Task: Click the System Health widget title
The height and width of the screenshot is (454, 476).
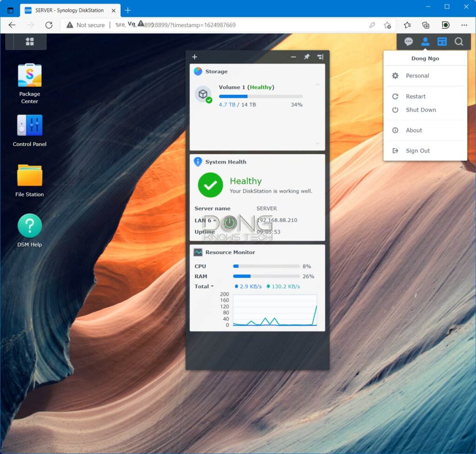Action: (x=225, y=162)
